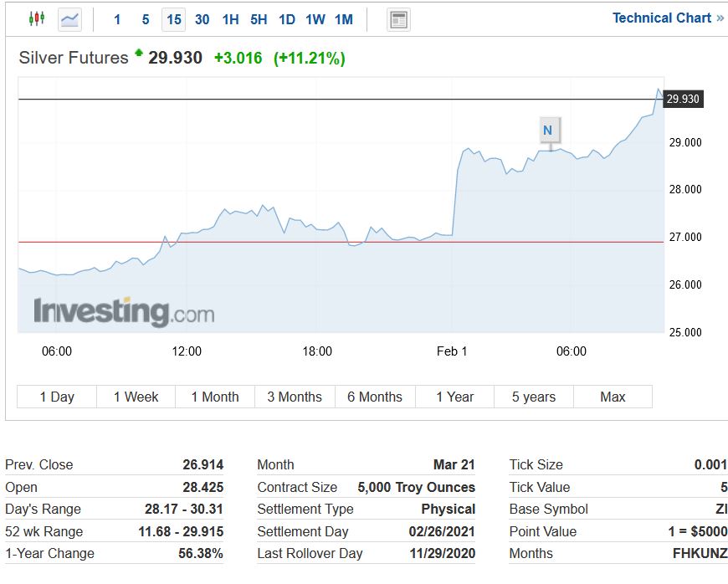The width and height of the screenshot is (728, 584).
Task: Select the 1M chart interval
Action: pos(343,19)
